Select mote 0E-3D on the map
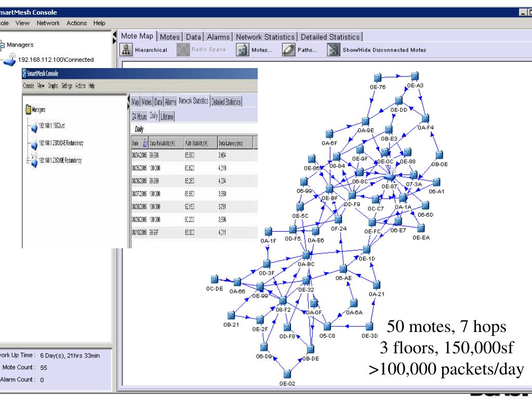The width and height of the screenshot is (532, 399). coord(369,326)
